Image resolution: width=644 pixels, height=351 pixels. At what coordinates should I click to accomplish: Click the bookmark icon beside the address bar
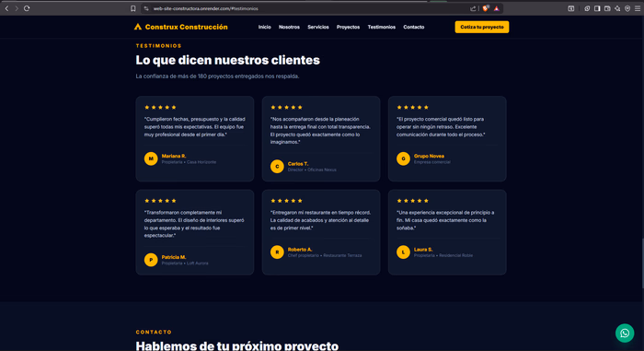point(133,8)
